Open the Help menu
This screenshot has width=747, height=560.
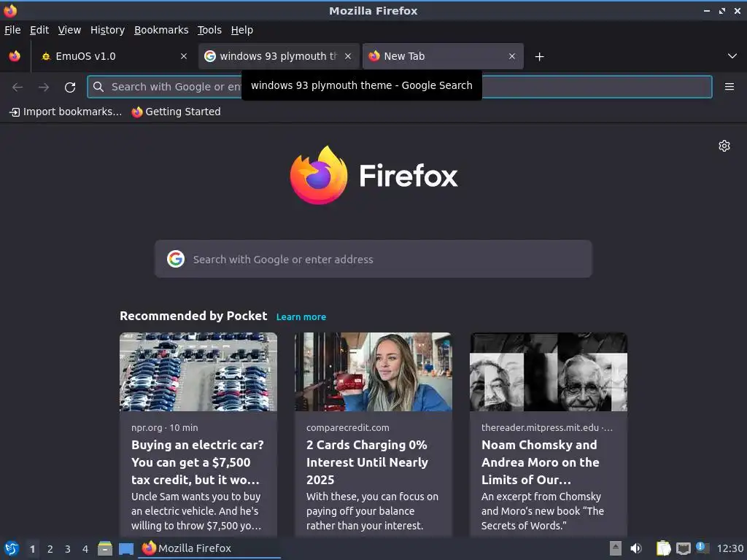(x=241, y=30)
